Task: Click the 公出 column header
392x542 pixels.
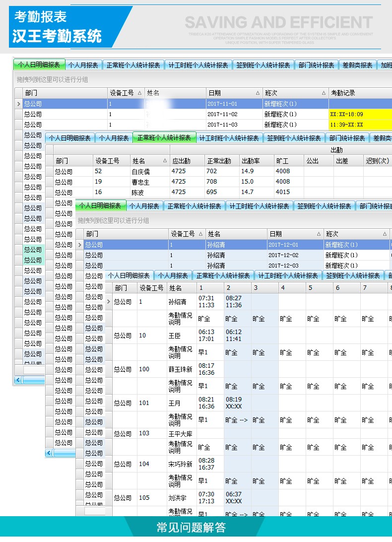Action: pos(319,161)
